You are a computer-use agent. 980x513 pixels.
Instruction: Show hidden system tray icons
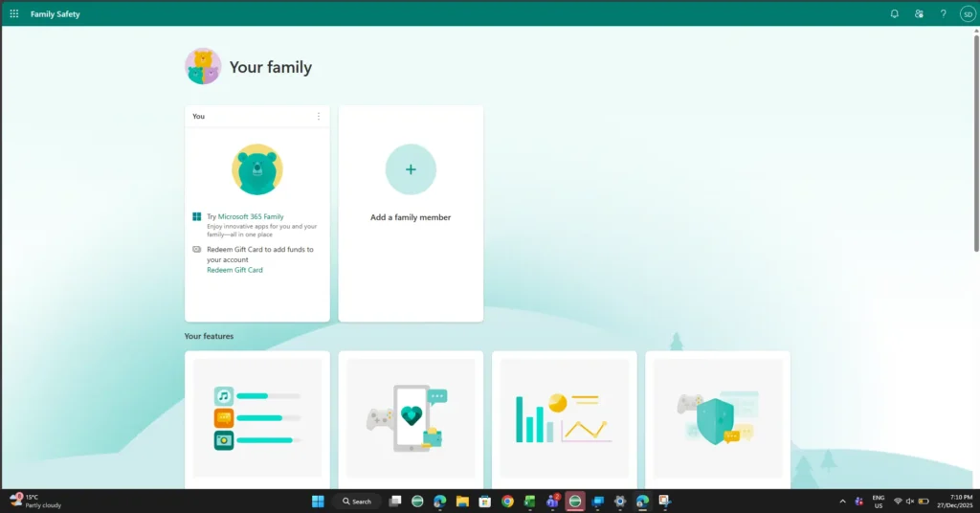tap(842, 502)
